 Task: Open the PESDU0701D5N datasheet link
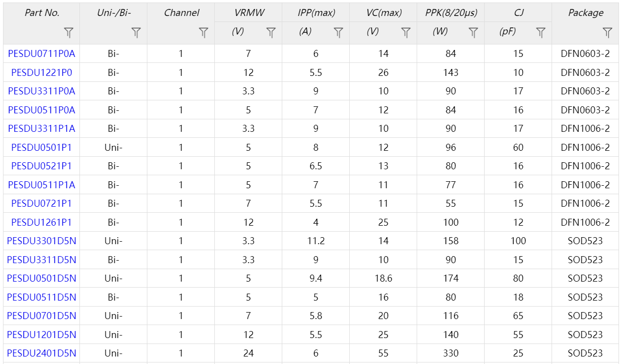pos(41,316)
